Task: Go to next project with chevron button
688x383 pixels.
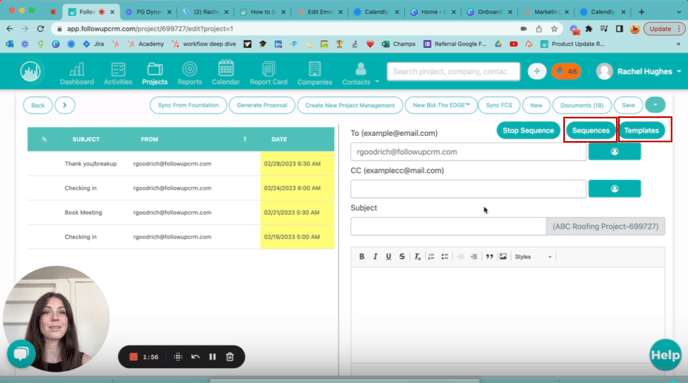Action: 64,105
